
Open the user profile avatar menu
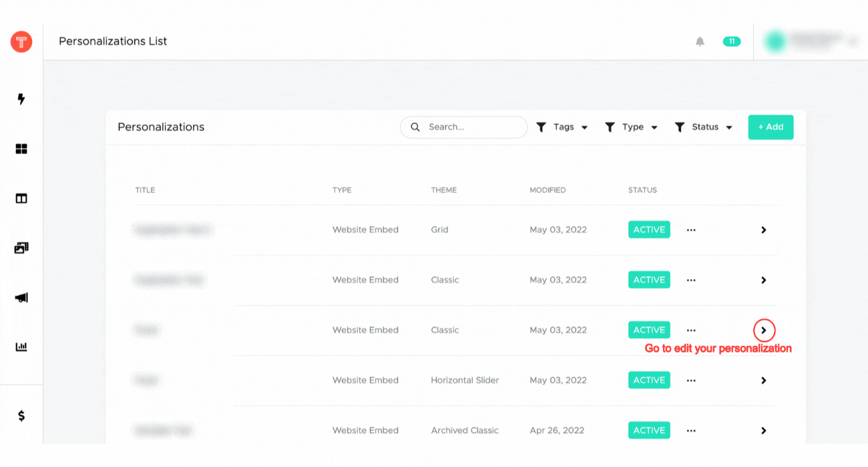[x=775, y=41]
